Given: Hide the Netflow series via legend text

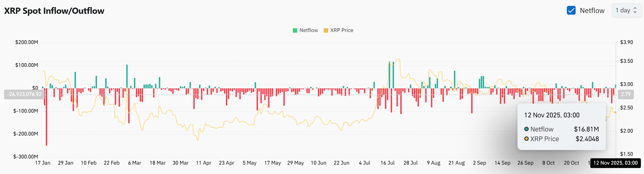Looking at the screenshot, I should point(308,31).
